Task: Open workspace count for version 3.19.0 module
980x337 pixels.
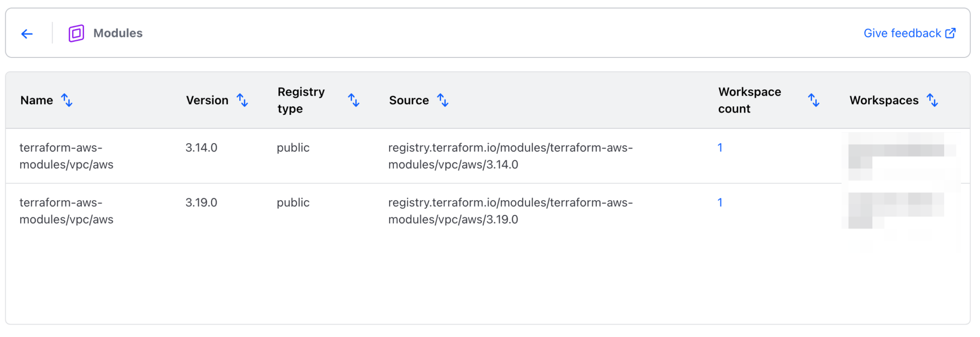Action: (x=720, y=202)
